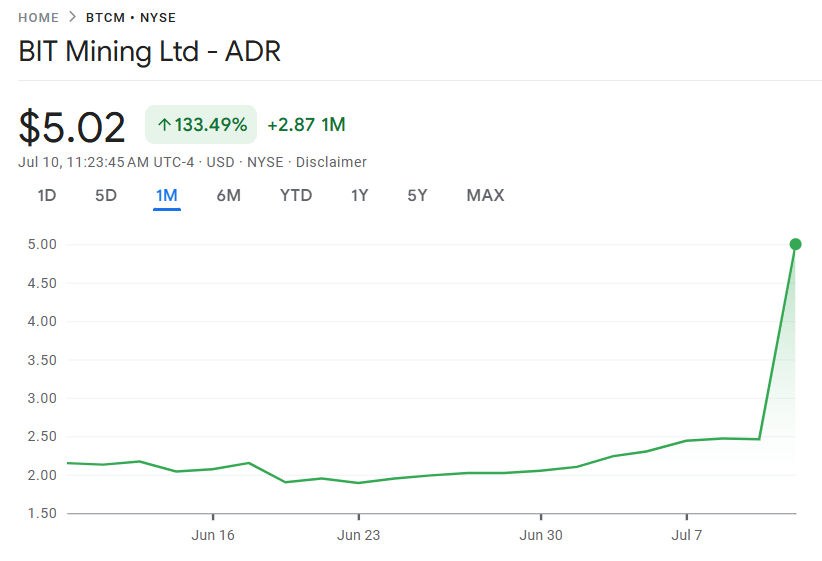
Task: Click the 1.50 y-axis label
Action: (42, 513)
